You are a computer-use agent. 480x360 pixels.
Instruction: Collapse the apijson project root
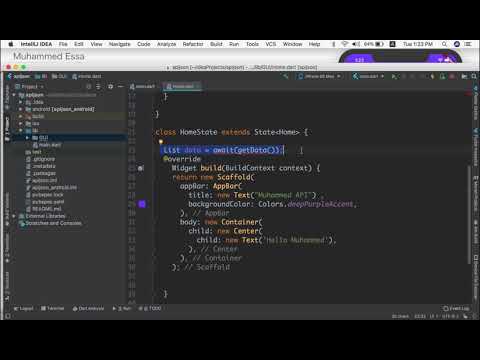point(14,95)
